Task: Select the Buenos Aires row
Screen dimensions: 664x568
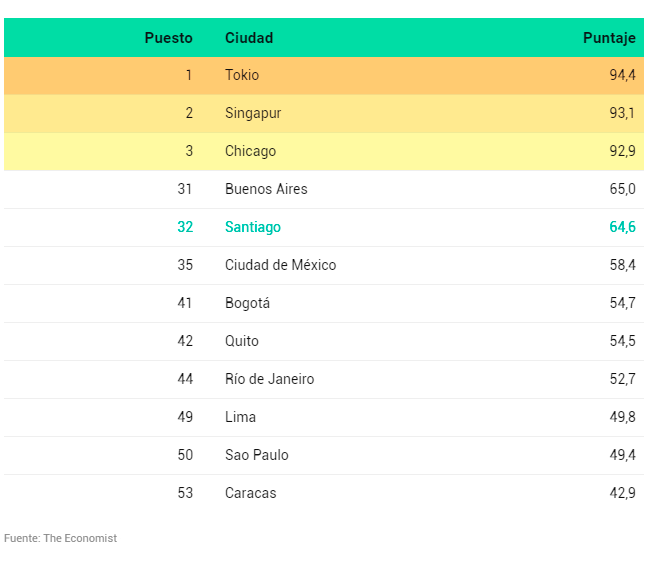Action: (324, 189)
